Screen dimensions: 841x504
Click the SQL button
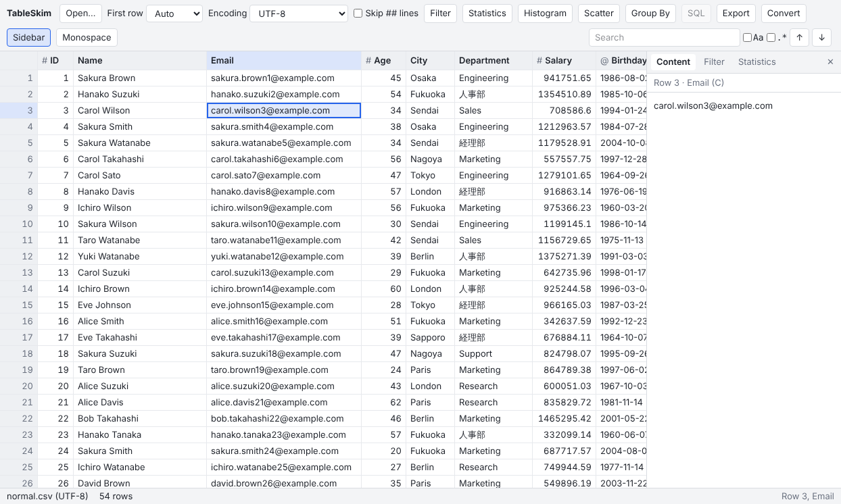pyautogui.click(x=696, y=14)
